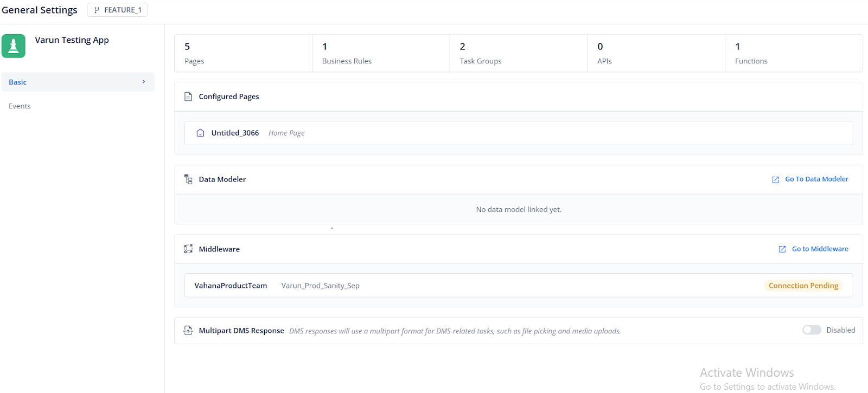Switch to the Events settings tab

coord(20,106)
